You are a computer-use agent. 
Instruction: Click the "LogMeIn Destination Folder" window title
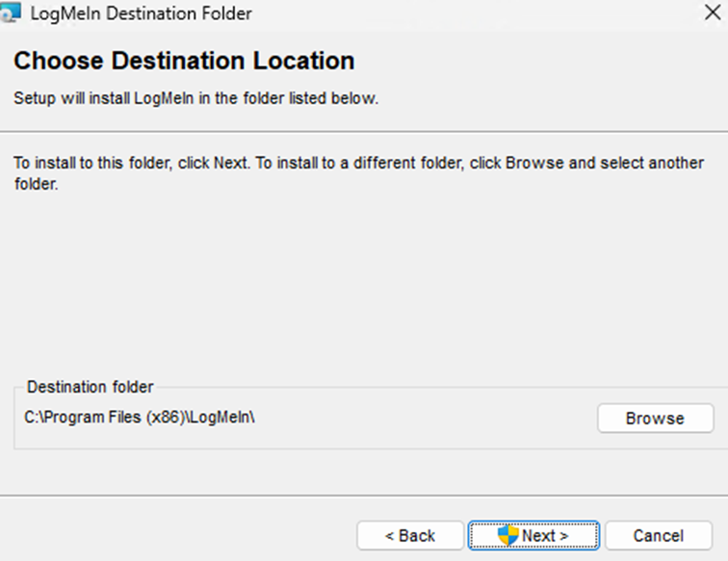142,13
